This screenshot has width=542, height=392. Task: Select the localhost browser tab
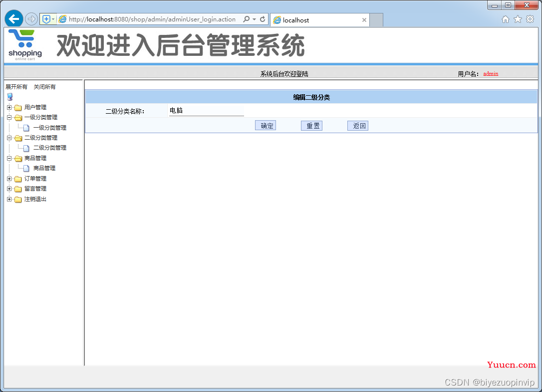320,20
